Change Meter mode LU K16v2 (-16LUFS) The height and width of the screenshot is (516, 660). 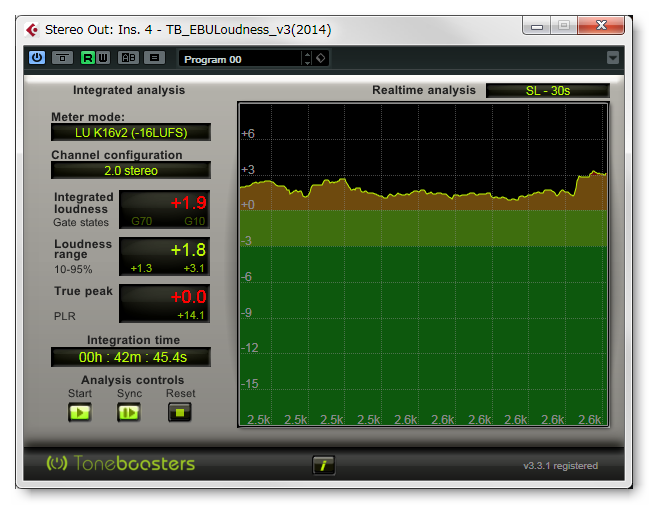[131, 133]
